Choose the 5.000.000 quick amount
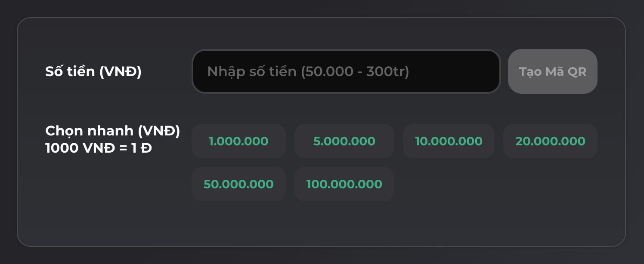This screenshot has width=644, height=264. pos(344,141)
